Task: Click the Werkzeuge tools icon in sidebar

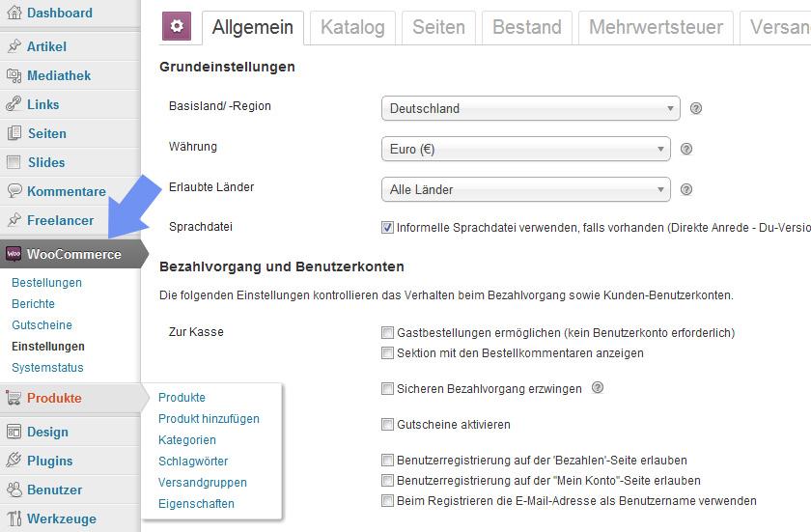Action: (14, 518)
